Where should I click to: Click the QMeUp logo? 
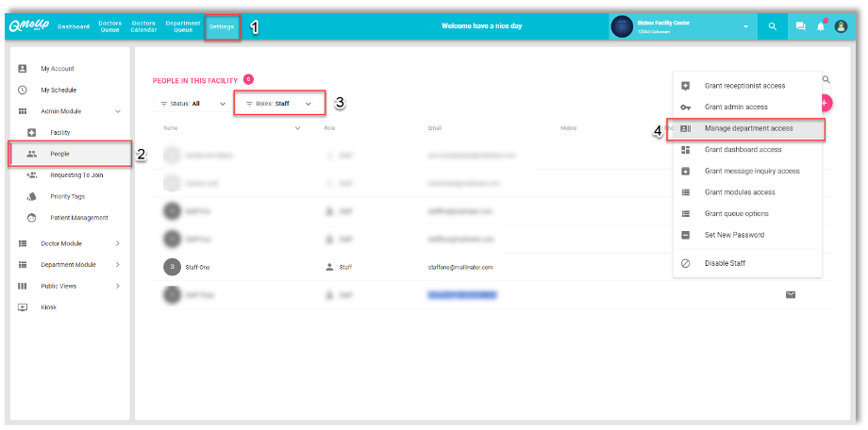pyautogui.click(x=28, y=26)
